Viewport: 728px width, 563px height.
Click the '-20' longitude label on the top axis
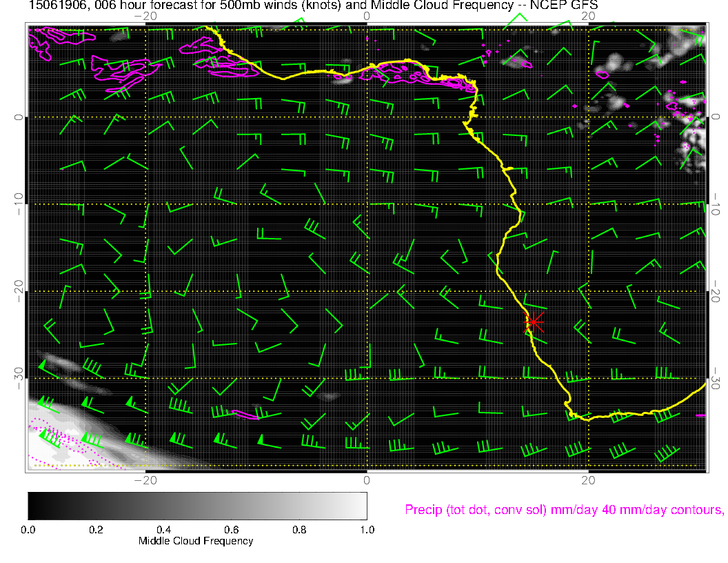point(145,17)
